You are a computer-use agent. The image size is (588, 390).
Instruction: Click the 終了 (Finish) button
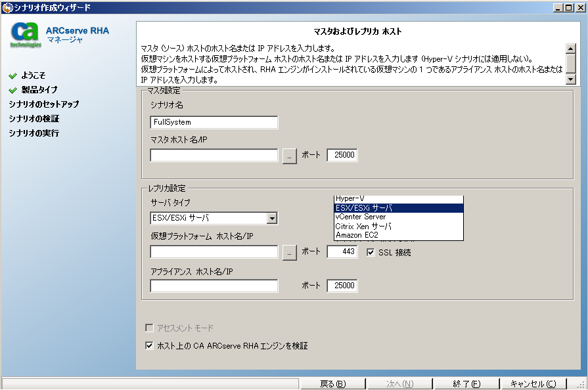coord(463,383)
